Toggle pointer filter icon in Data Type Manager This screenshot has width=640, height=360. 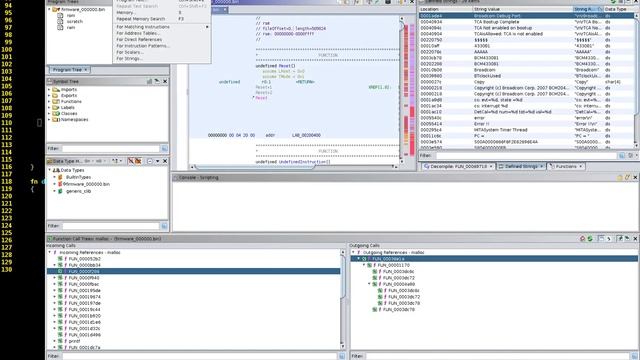pos(131,161)
